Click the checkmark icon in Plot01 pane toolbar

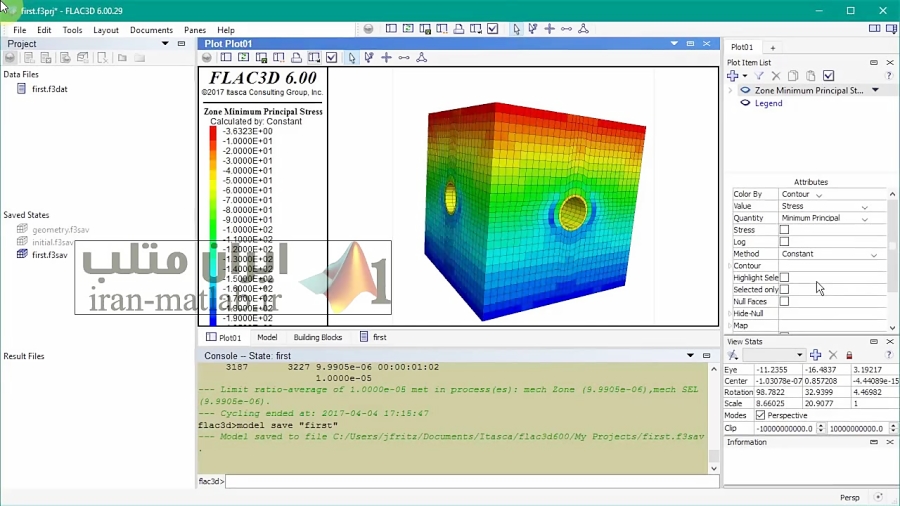click(x=332, y=57)
